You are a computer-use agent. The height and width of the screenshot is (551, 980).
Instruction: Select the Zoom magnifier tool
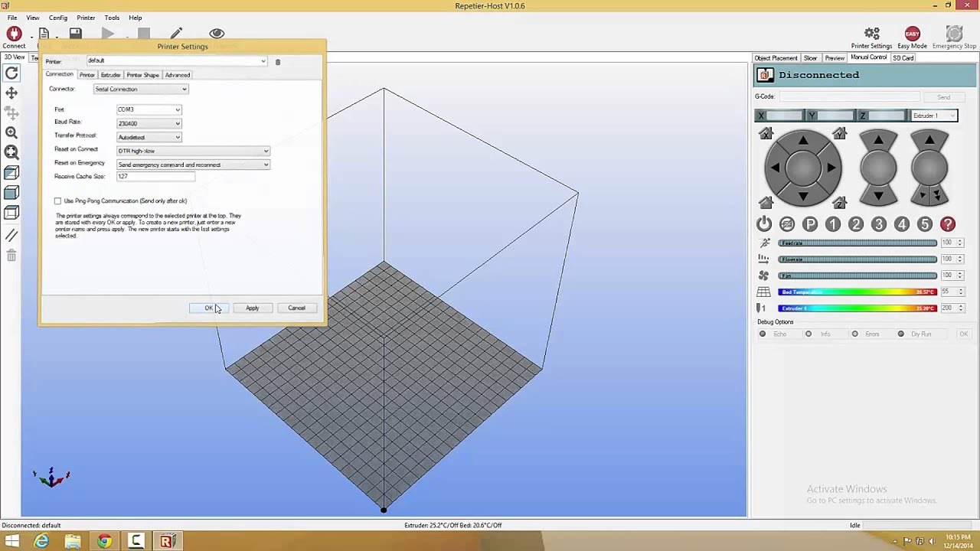[x=11, y=133]
